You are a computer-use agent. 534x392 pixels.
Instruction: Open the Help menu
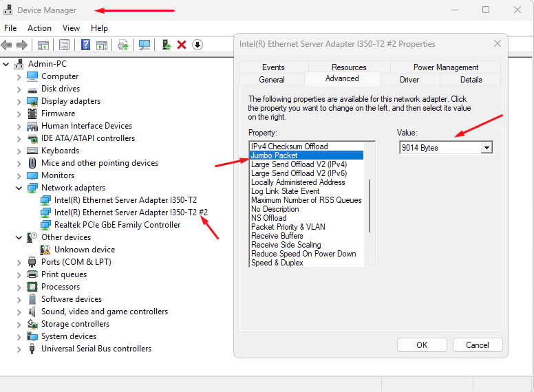point(99,28)
